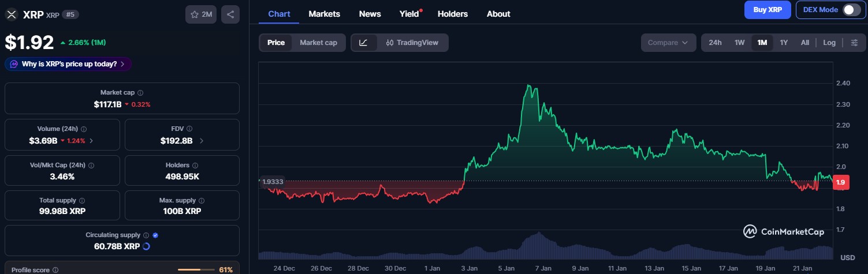Screen dimensions: 868x274
Task: Select the Price chart toggle
Action: tap(276, 43)
